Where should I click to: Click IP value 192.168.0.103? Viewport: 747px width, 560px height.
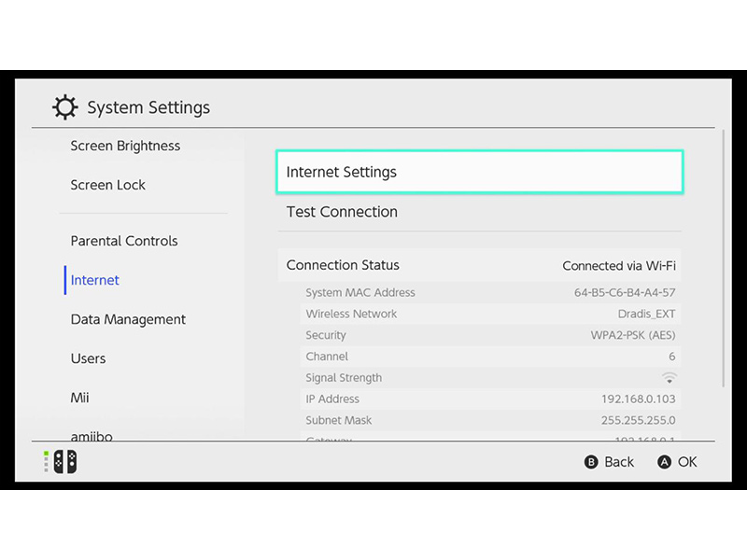point(639,399)
